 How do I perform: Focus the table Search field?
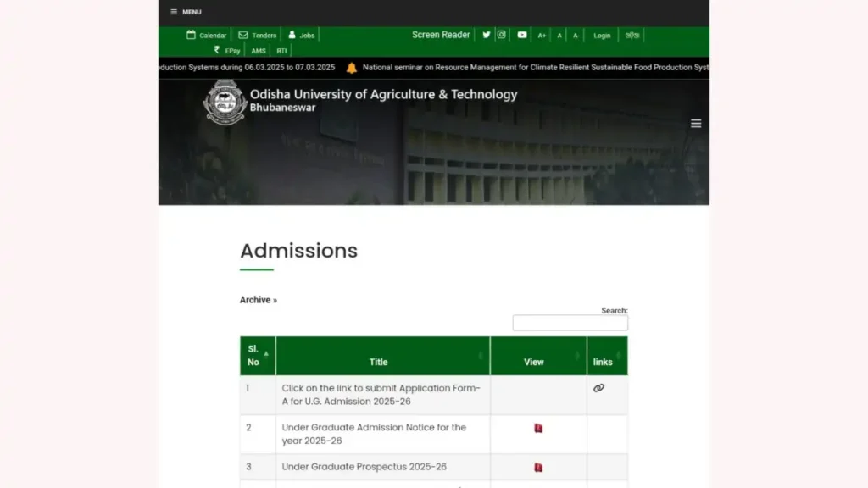click(x=570, y=323)
